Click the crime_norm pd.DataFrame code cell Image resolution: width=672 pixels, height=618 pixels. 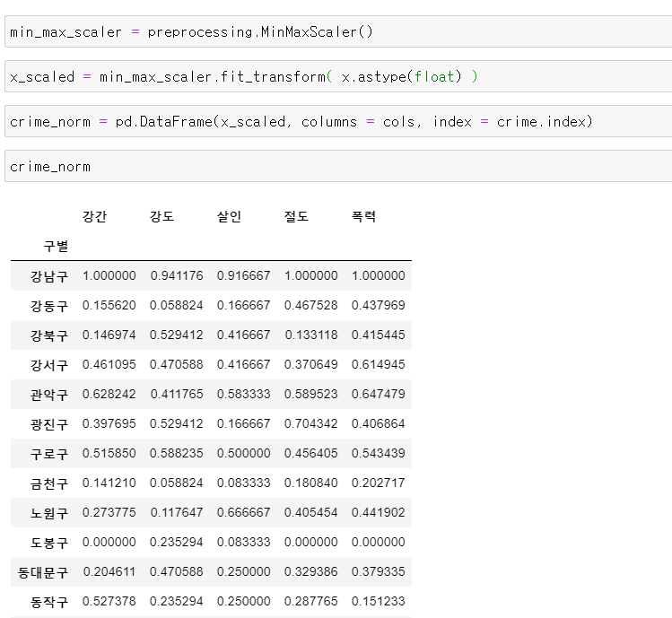point(338,122)
